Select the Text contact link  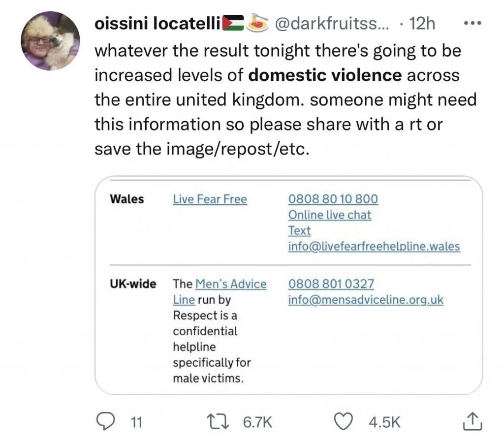coord(299,230)
